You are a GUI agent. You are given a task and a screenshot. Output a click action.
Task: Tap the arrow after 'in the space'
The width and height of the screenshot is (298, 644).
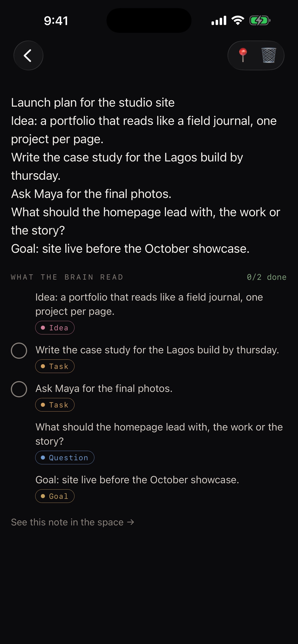[x=130, y=522]
